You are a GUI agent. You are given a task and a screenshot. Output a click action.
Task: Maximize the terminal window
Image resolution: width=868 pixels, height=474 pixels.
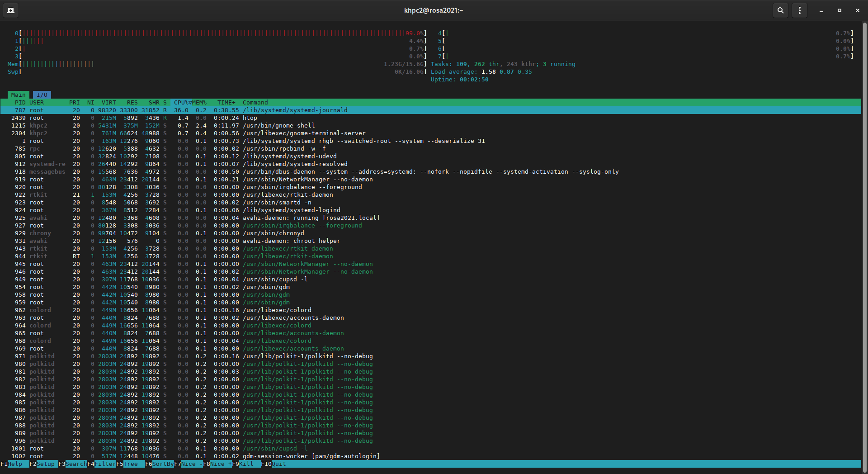coord(840,10)
